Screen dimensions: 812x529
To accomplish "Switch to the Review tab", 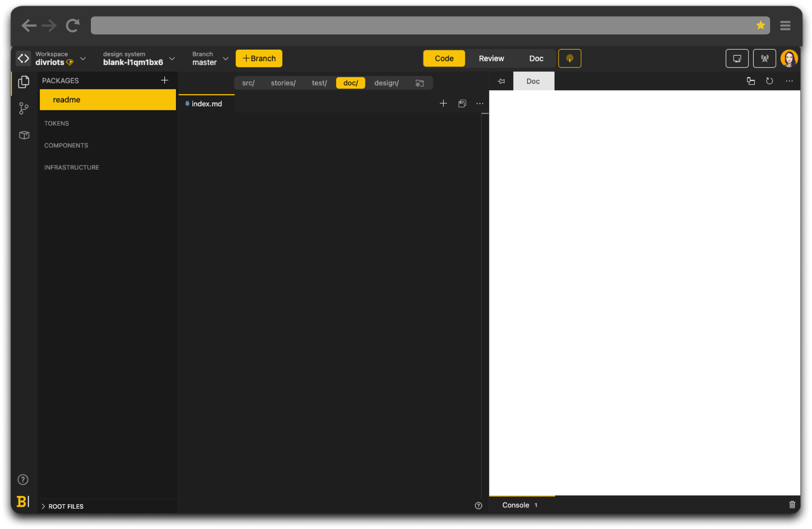I will click(x=492, y=58).
